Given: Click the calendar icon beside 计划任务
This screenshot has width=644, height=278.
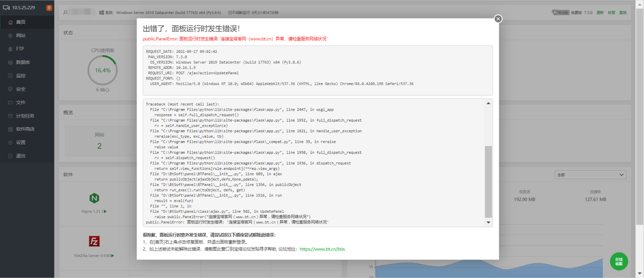Looking at the screenshot, I should tap(10, 116).
